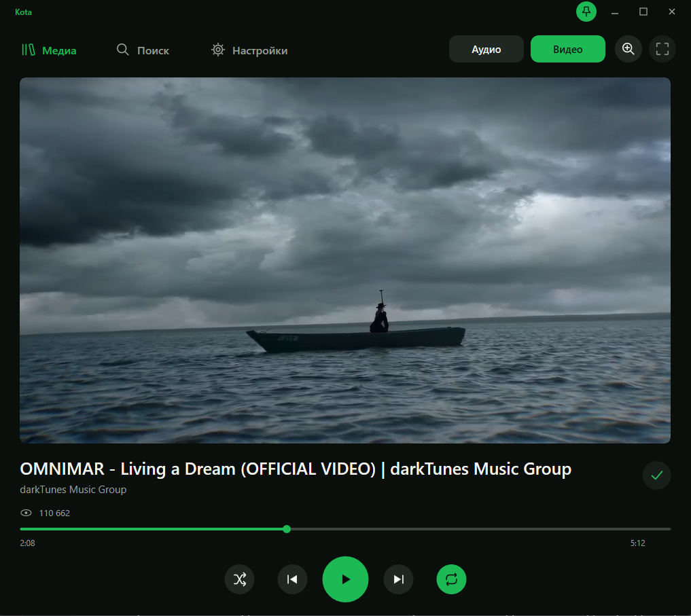Switch to Аудио mode
This screenshot has height=616, width=691.
(x=486, y=49)
